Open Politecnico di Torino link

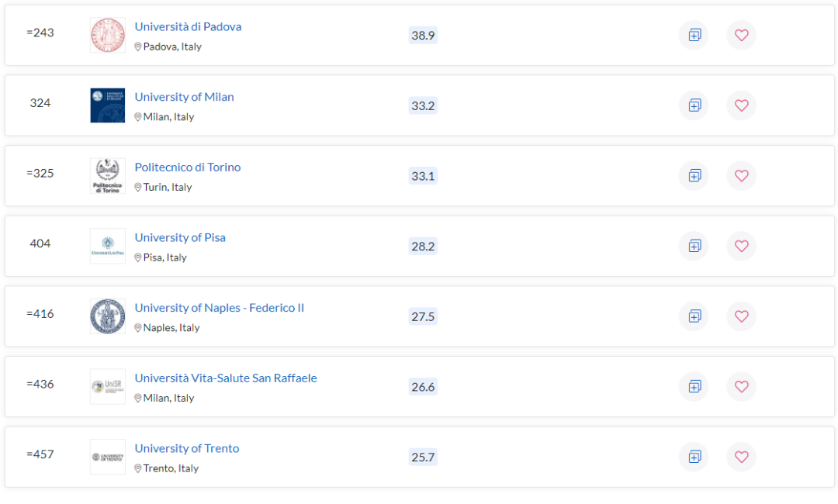188,167
